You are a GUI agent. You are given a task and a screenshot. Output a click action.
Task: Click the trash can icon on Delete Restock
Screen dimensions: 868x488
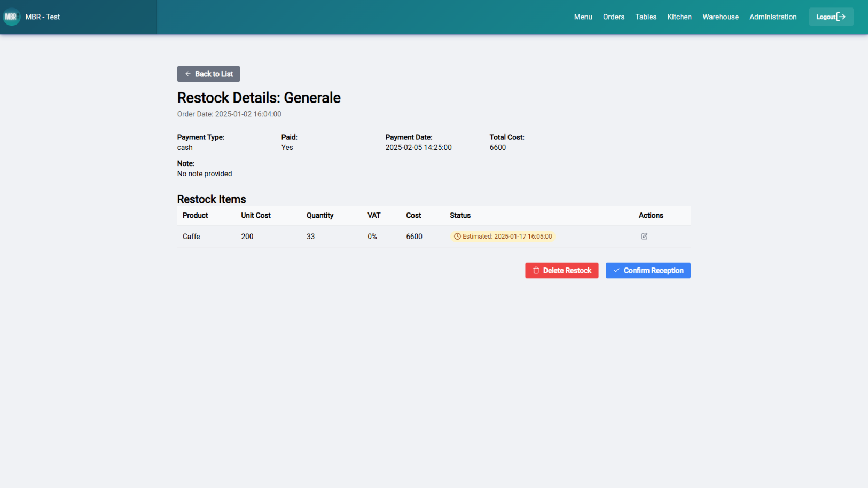pyautogui.click(x=536, y=270)
